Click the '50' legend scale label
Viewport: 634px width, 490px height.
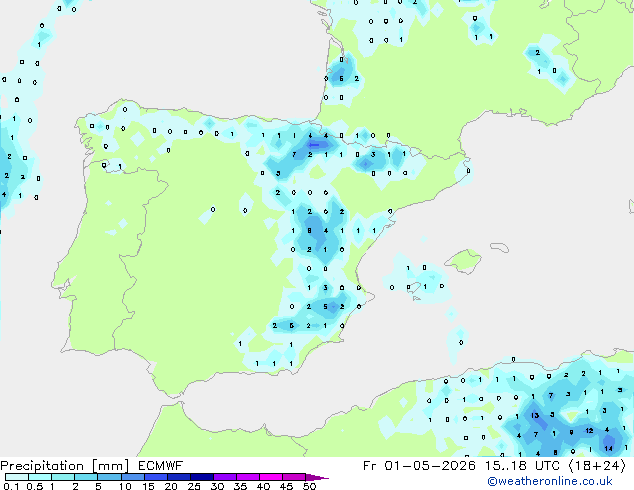[309, 486]
